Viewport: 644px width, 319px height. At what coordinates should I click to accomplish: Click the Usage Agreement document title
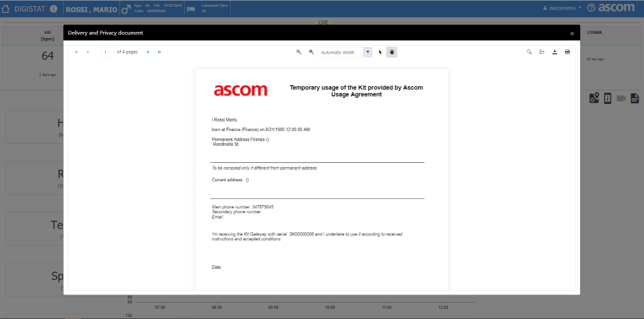coord(356,91)
